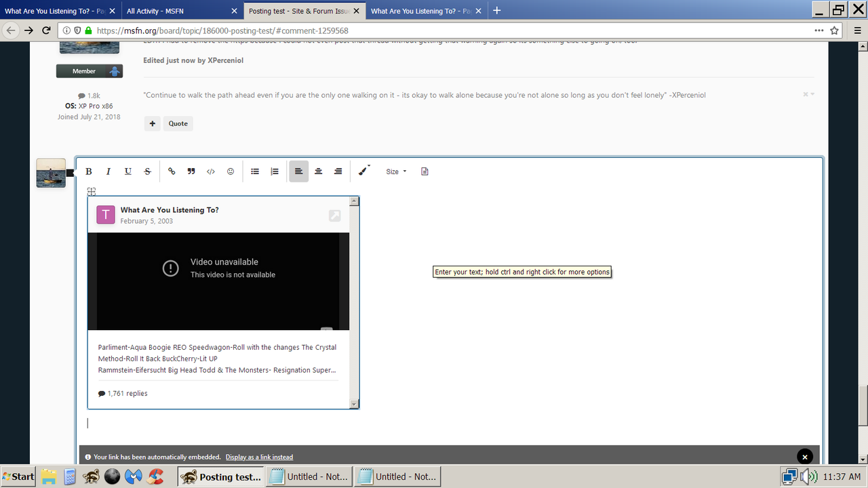Image resolution: width=868 pixels, height=488 pixels.
Task: Insert a numbered list
Action: point(275,171)
